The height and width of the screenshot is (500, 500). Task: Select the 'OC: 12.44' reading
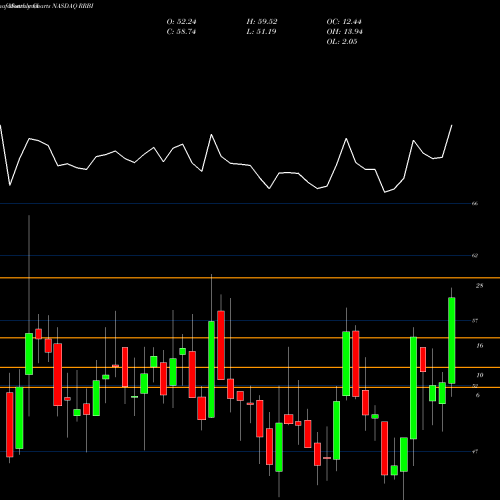pos(344,22)
